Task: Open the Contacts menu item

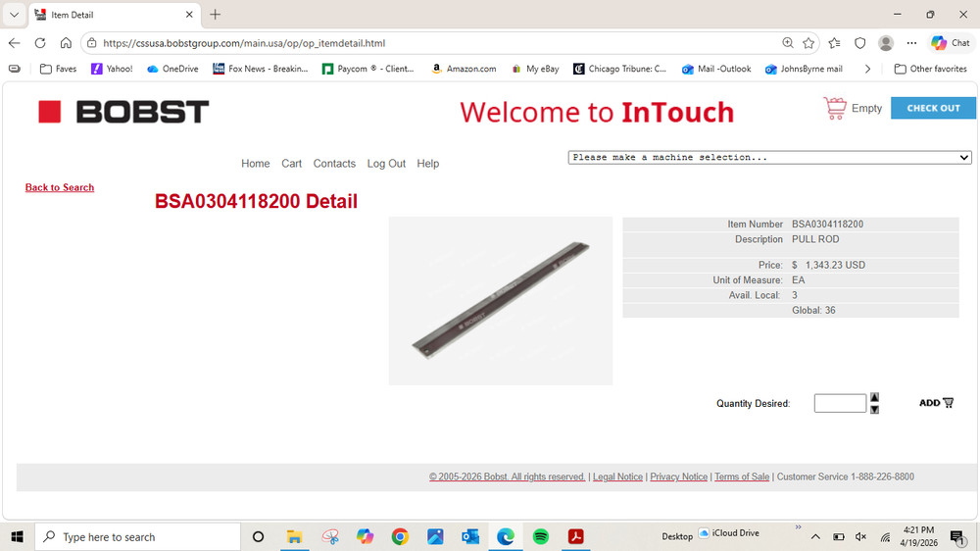Action: (334, 163)
